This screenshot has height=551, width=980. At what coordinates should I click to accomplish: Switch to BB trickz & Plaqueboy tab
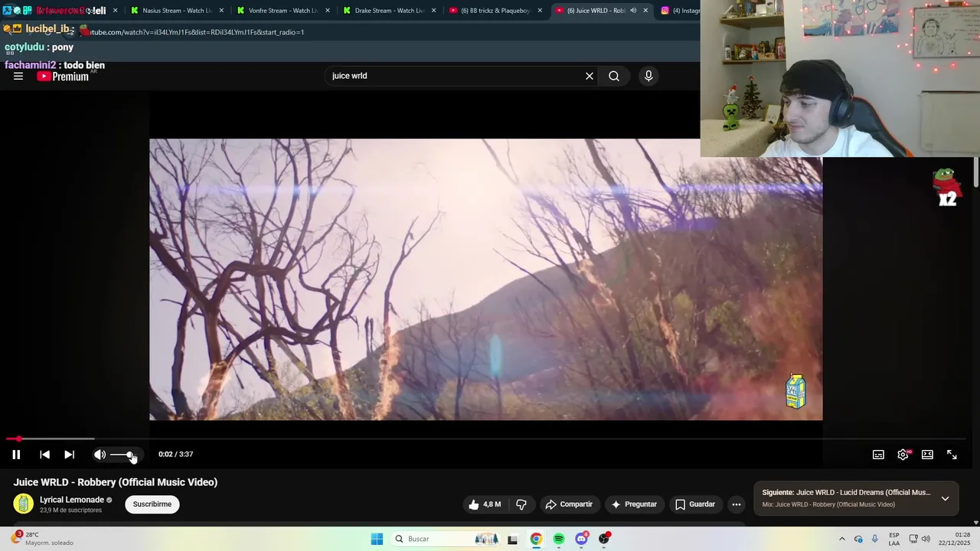tap(495, 11)
